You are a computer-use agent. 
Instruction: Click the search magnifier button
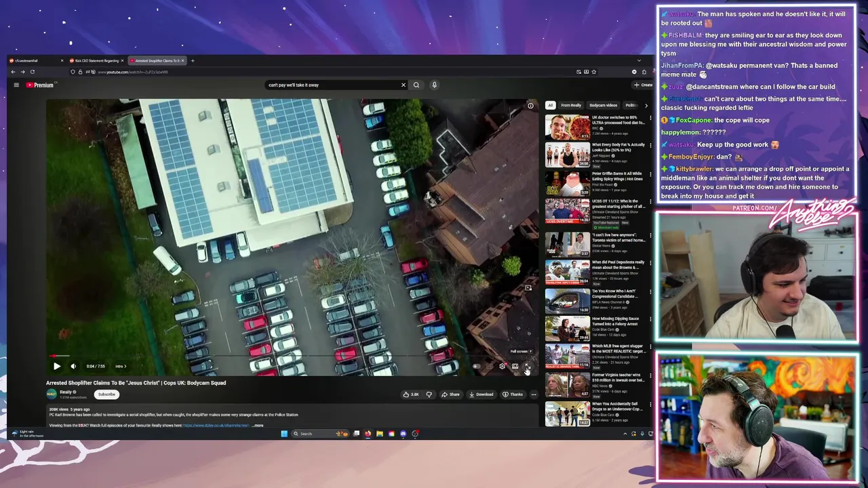pyautogui.click(x=416, y=85)
